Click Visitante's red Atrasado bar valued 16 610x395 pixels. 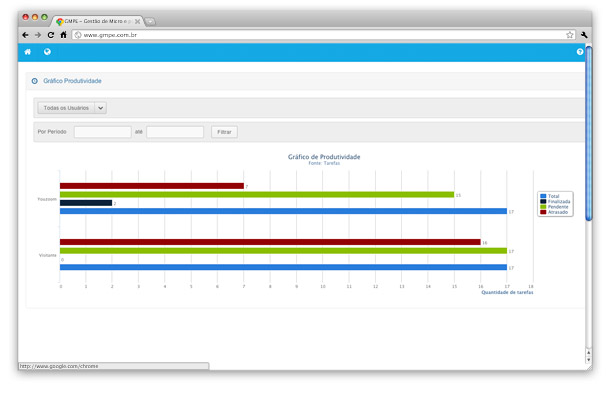pyautogui.click(x=270, y=242)
